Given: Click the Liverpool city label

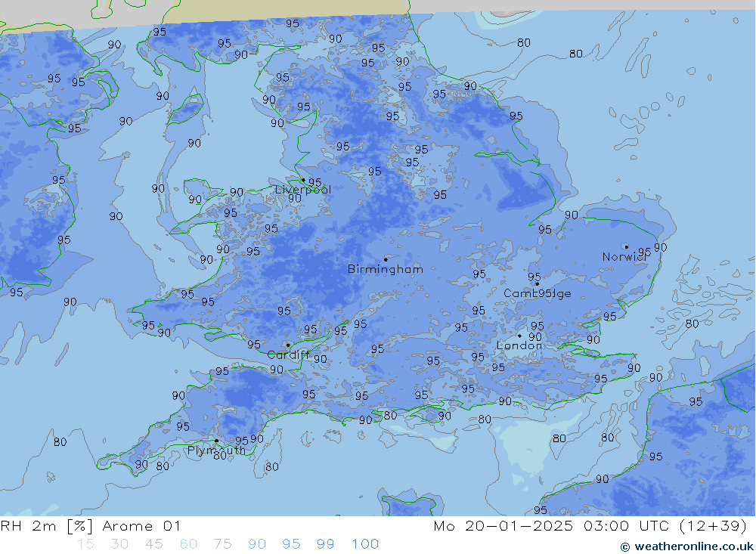Looking at the screenshot, I should pyautogui.click(x=303, y=190).
